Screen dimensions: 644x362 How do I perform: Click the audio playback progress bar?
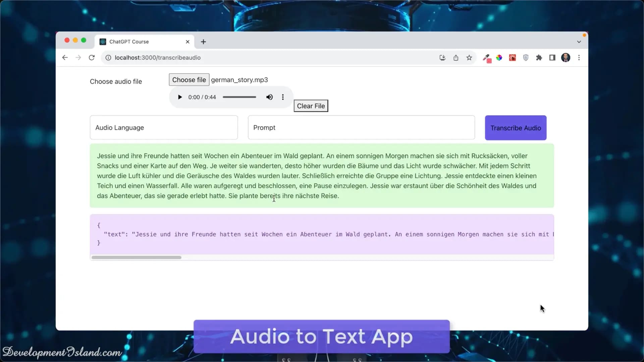[239, 97]
